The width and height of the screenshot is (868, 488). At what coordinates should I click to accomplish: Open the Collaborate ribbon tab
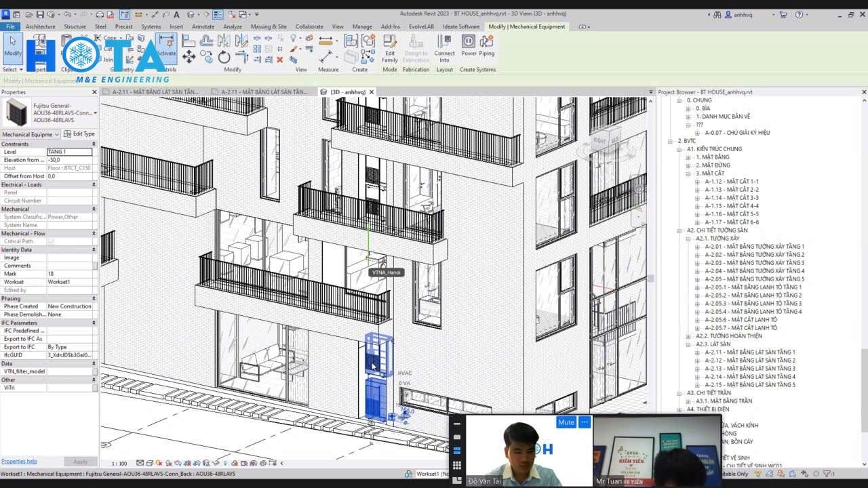(309, 26)
